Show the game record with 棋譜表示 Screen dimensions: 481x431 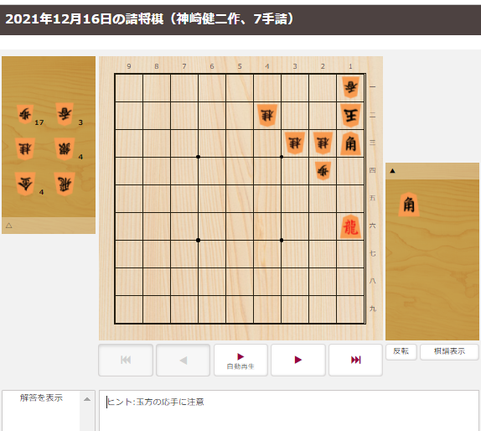tap(449, 351)
